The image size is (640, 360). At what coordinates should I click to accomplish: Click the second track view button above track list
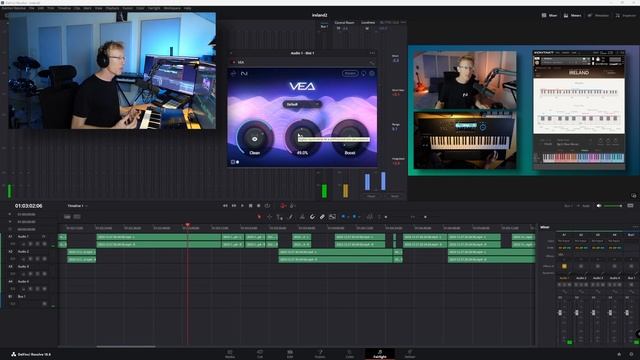coord(77,217)
